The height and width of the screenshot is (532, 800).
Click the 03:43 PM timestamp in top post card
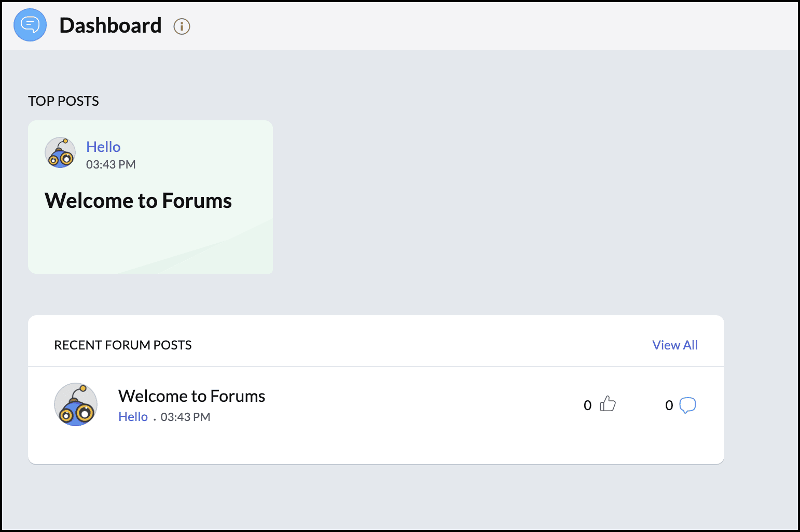111,165
